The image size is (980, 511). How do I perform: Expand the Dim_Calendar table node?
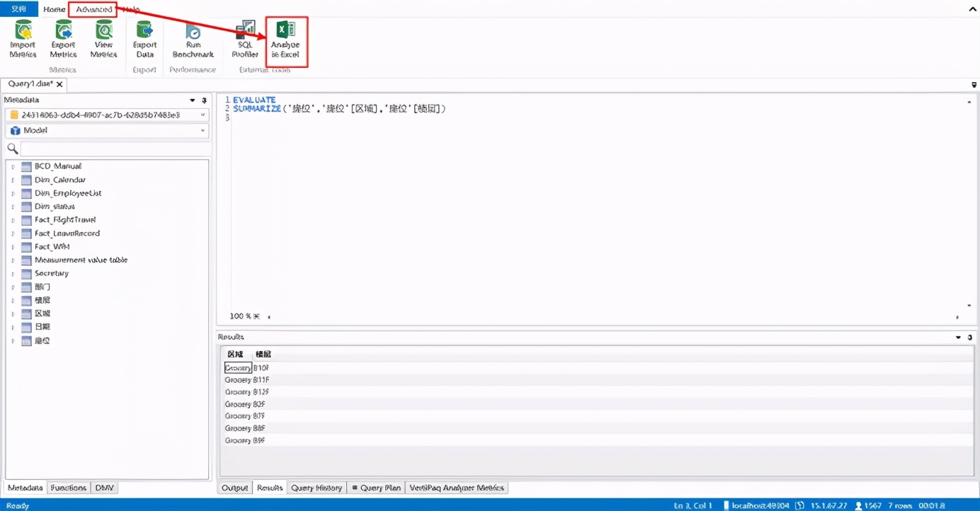pyautogui.click(x=13, y=180)
